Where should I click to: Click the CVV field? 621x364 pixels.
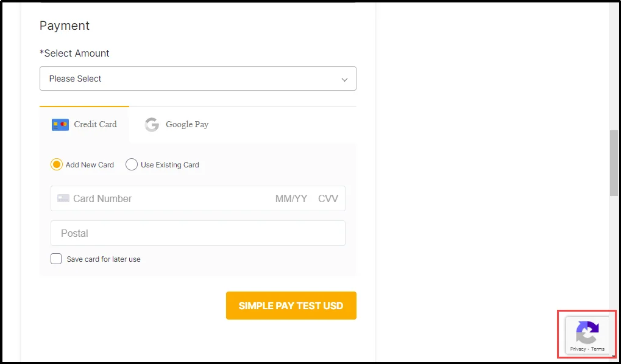pos(328,198)
